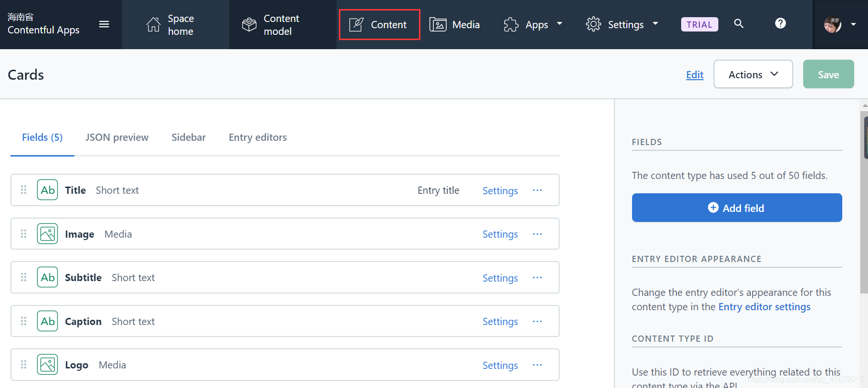
Task: Click the Content model box icon
Action: (249, 24)
